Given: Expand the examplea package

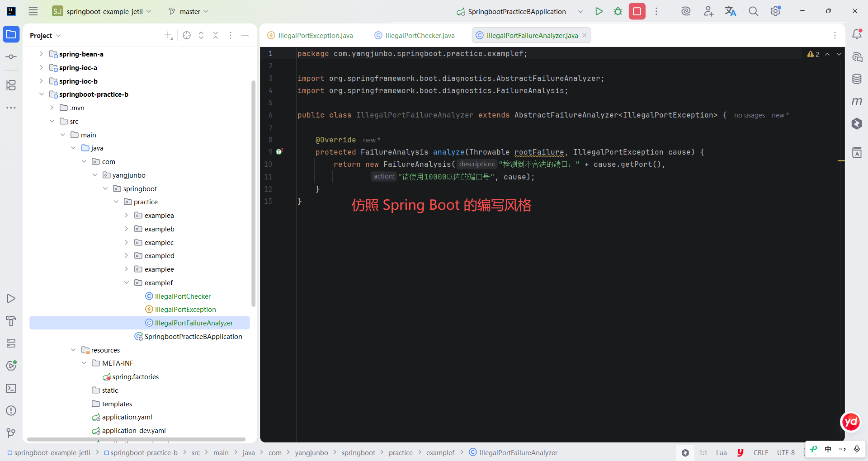Looking at the screenshot, I should tap(127, 215).
